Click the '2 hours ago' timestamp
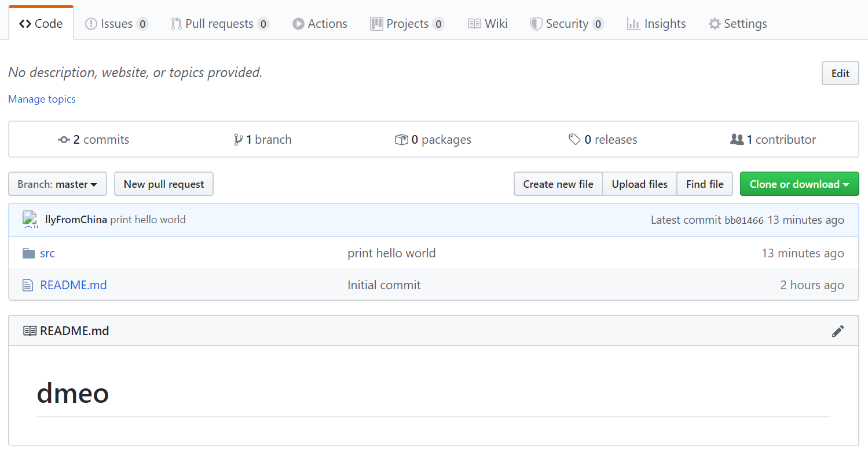The image size is (868, 455). click(812, 285)
